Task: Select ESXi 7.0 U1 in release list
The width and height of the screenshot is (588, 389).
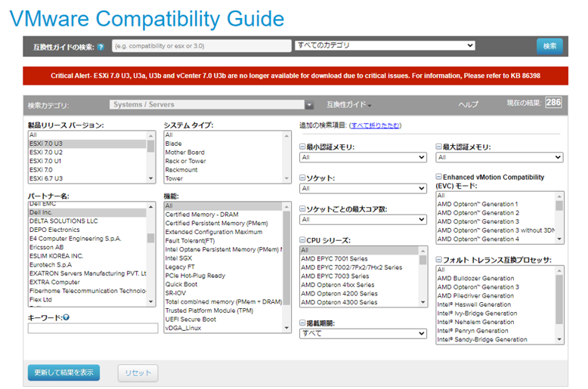Action: (88, 161)
